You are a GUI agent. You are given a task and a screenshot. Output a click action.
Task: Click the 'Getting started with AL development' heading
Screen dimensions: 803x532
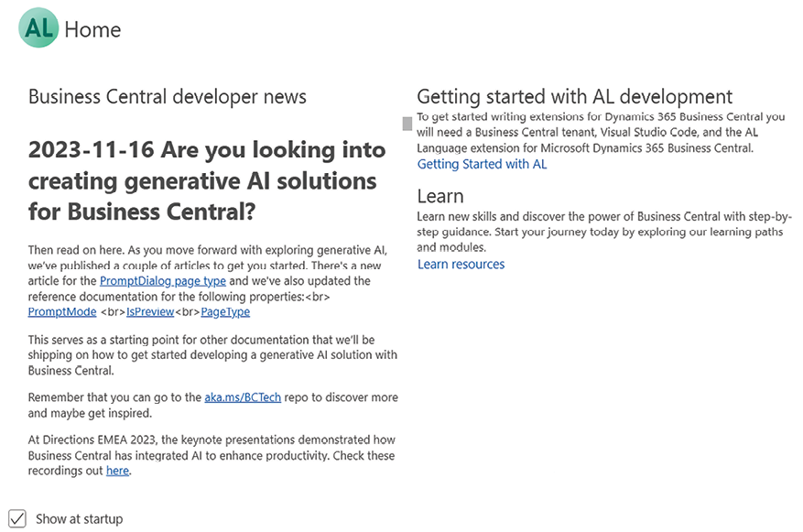tap(575, 96)
